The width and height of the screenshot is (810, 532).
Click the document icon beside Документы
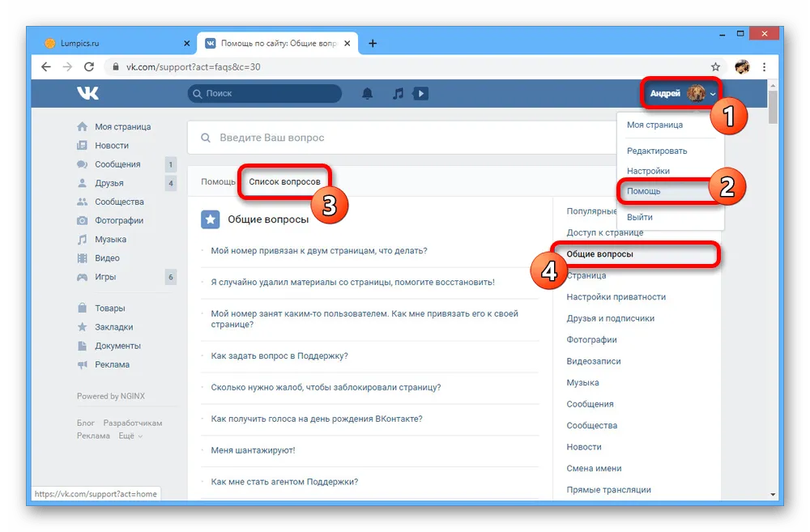click(82, 346)
